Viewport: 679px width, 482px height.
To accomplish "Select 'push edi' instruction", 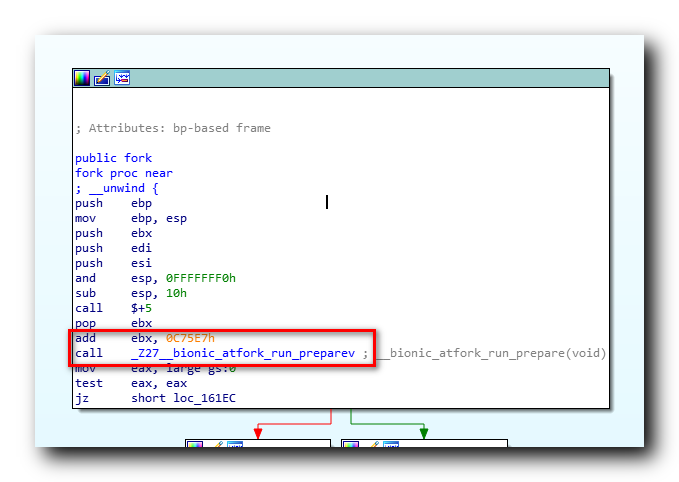I will [x=113, y=248].
